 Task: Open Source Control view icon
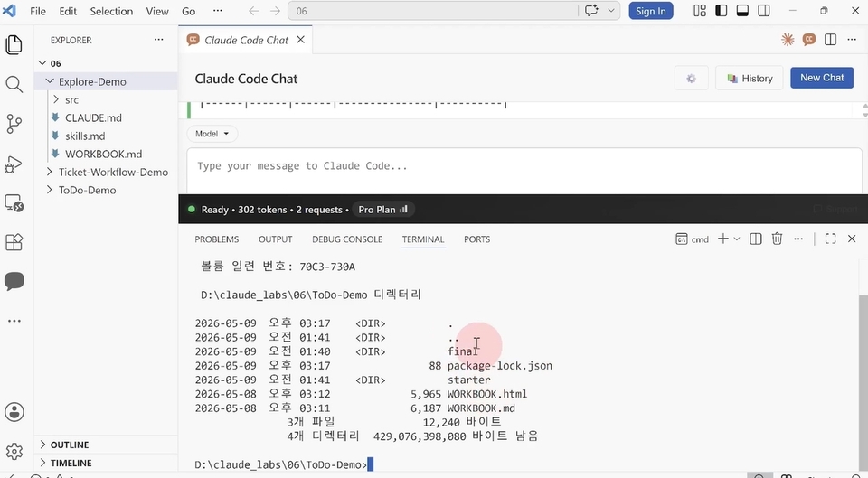pyautogui.click(x=14, y=124)
